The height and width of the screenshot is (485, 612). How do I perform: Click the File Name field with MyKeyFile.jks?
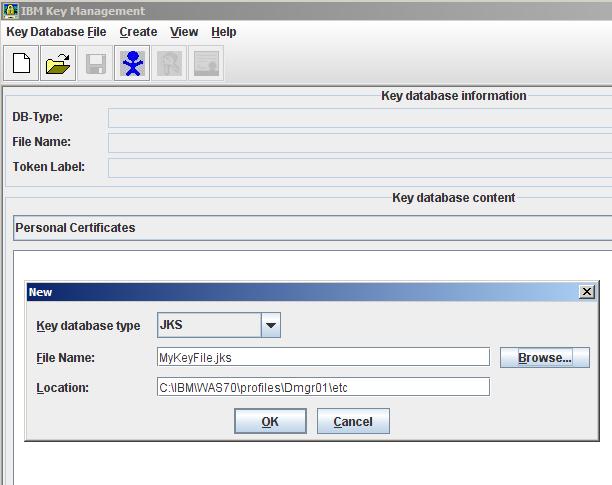[323, 357]
